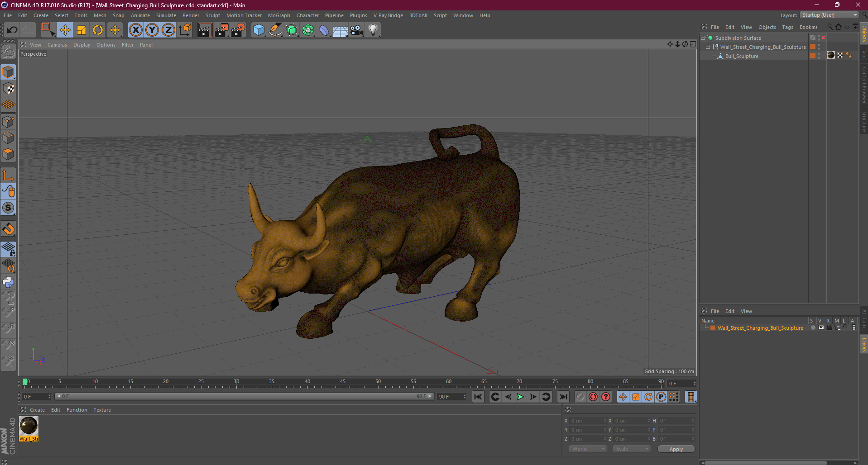This screenshot has height=465, width=868.
Task: Open the Sculpt menu
Action: coord(212,15)
